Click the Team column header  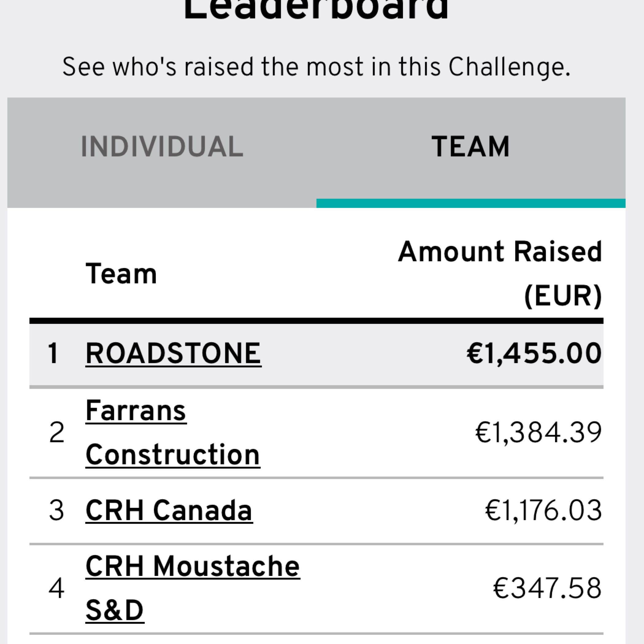coord(121,274)
